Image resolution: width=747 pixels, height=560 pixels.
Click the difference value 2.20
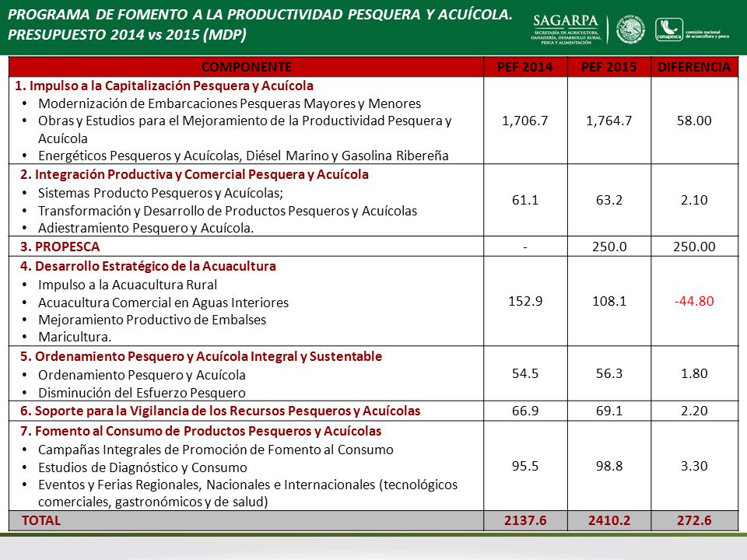point(694,411)
